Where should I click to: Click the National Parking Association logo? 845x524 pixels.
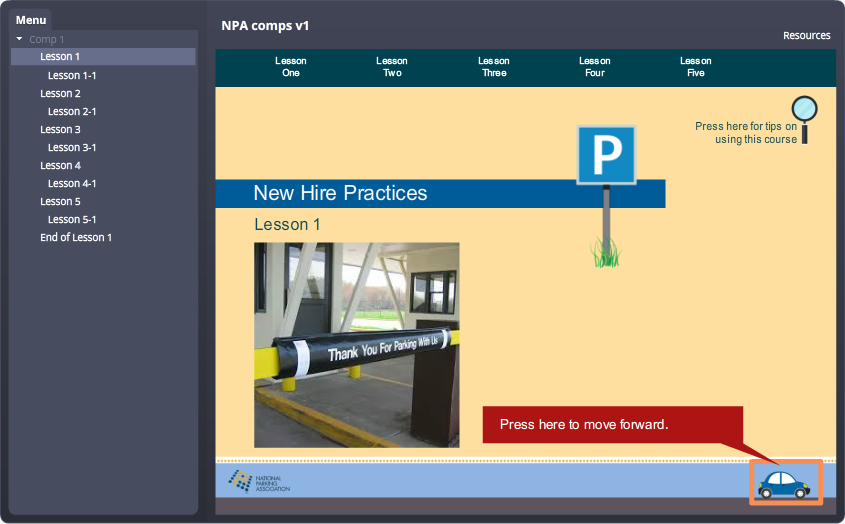(x=259, y=481)
